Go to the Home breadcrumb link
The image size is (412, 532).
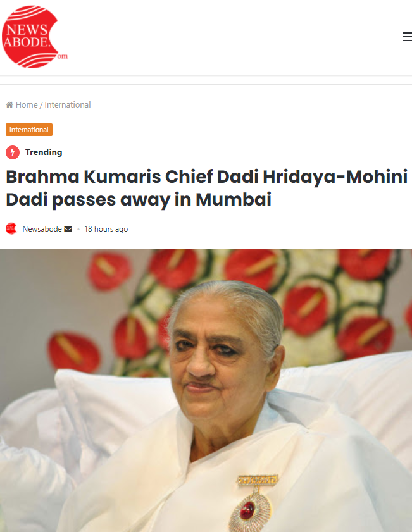click(x=27, y=105)
